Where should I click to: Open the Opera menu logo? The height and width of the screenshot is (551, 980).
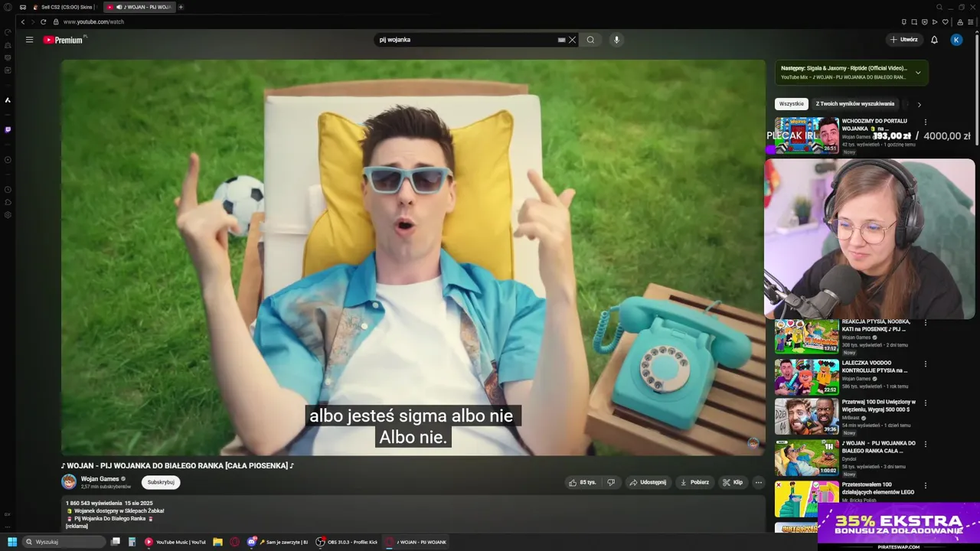click(8, 7)
